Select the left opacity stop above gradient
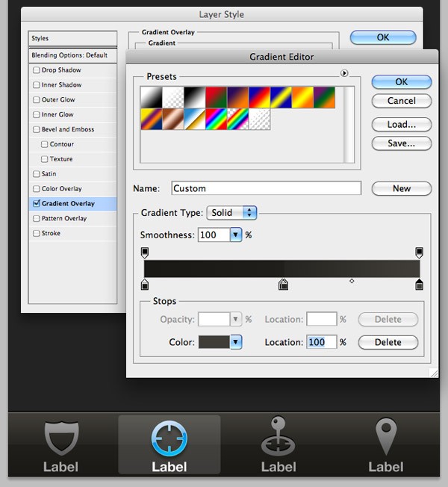448x487 pixels. pyautogui.click(x=145, y=252)
